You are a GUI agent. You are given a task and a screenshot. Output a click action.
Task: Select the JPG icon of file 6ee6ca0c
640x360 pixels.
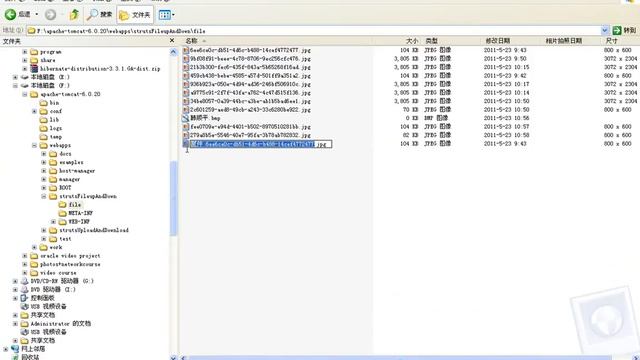[x=186, y=50]
